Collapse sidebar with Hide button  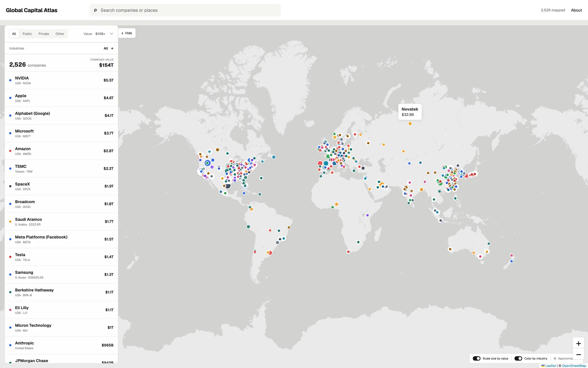point(127,33)
